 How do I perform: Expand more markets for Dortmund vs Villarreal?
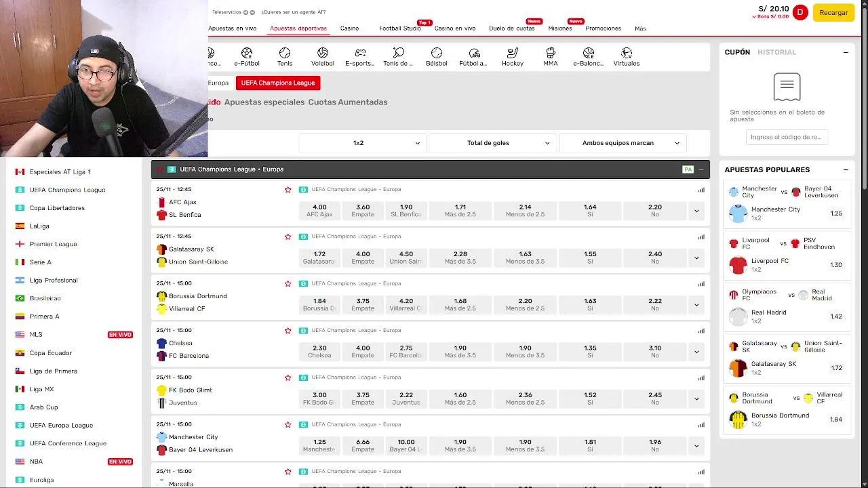coord(696,304)
